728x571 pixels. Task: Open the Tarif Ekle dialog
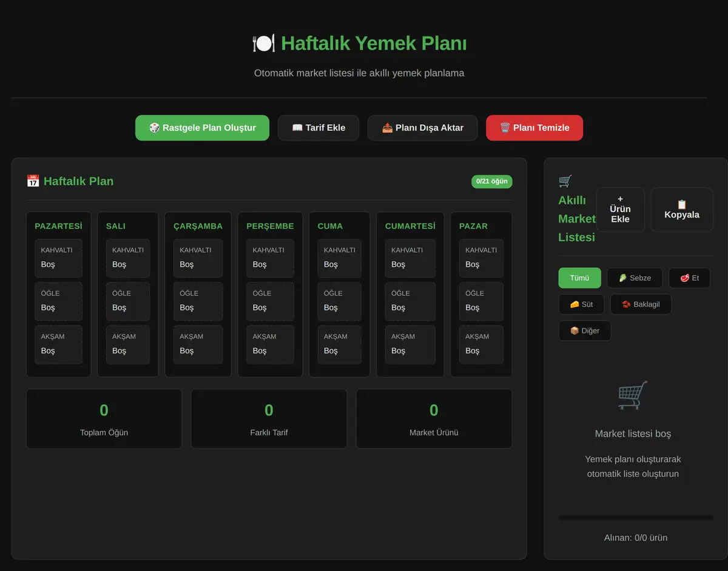click(318, 128)
